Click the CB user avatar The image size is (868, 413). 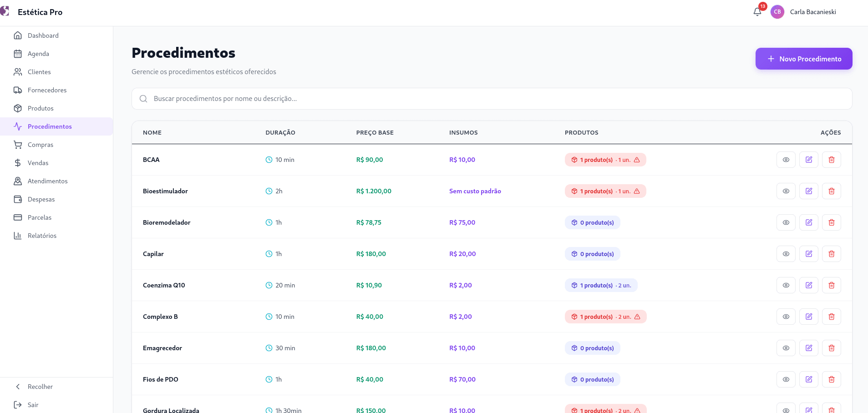[777, 12]
